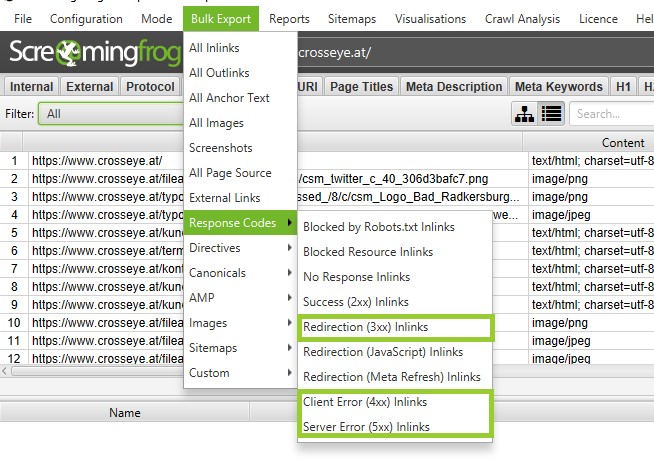Click the Content column header

click(x=622, y=143)
